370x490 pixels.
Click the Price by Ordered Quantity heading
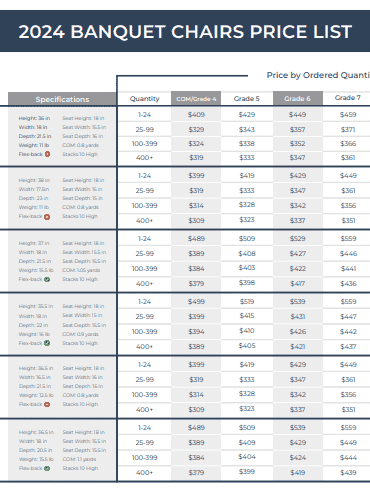tap(318, 75)
